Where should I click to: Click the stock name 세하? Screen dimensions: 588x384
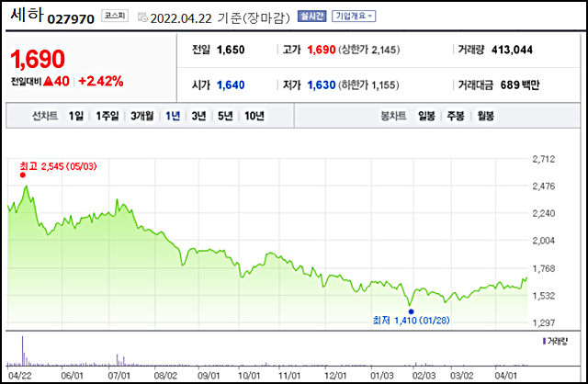click(27, 15)
